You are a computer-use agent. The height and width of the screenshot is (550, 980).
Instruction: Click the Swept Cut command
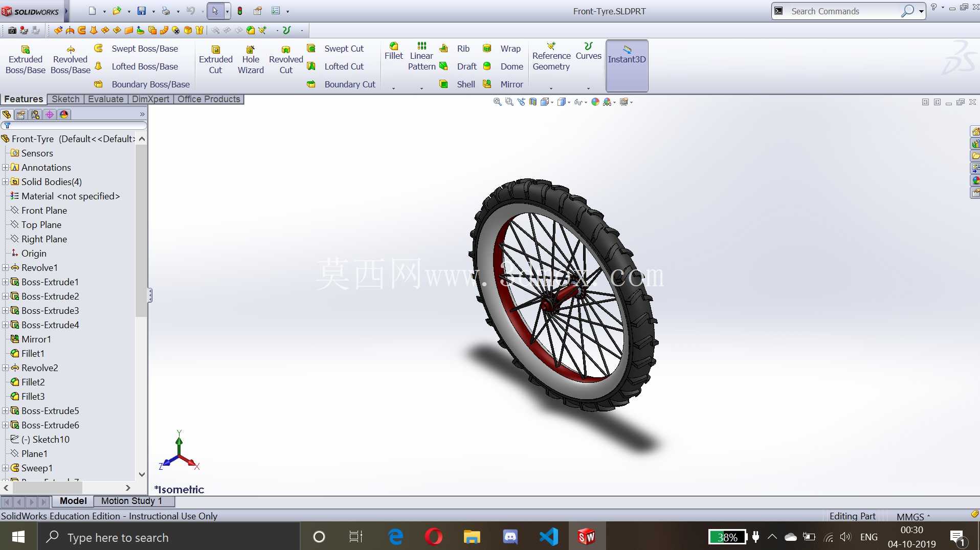(336, 49)
